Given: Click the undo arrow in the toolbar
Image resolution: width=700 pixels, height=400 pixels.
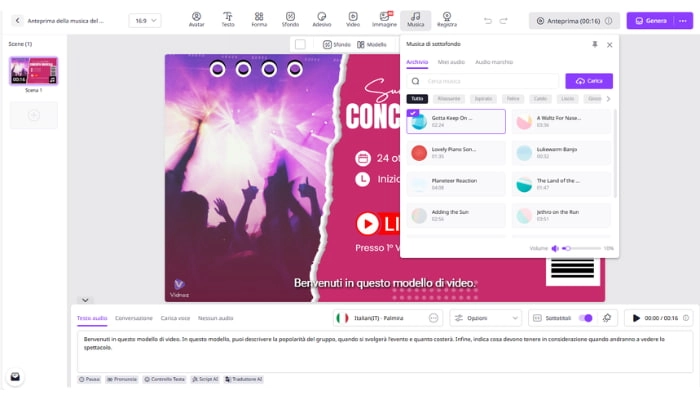Looking at the screenshot, I should coord(488,20).
